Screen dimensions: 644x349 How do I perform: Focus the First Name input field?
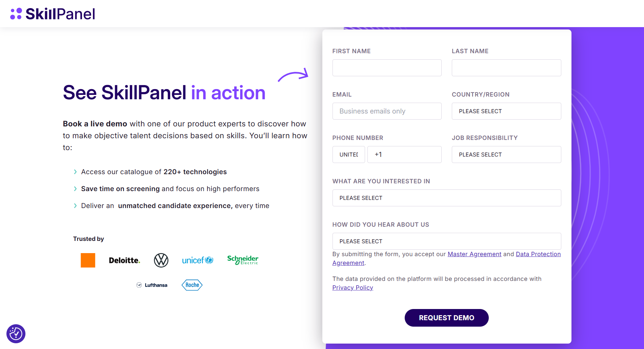coord(387,68)
